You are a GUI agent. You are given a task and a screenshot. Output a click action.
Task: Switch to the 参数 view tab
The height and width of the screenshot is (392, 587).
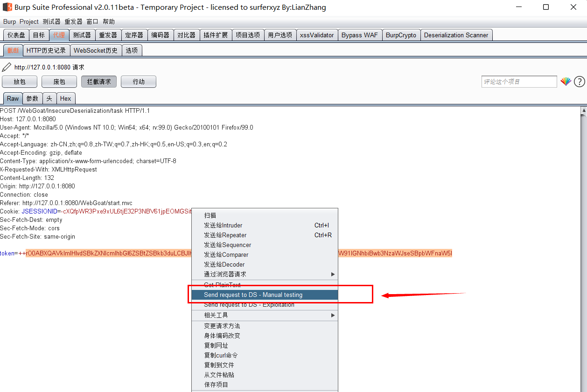[x=32, y=98]
